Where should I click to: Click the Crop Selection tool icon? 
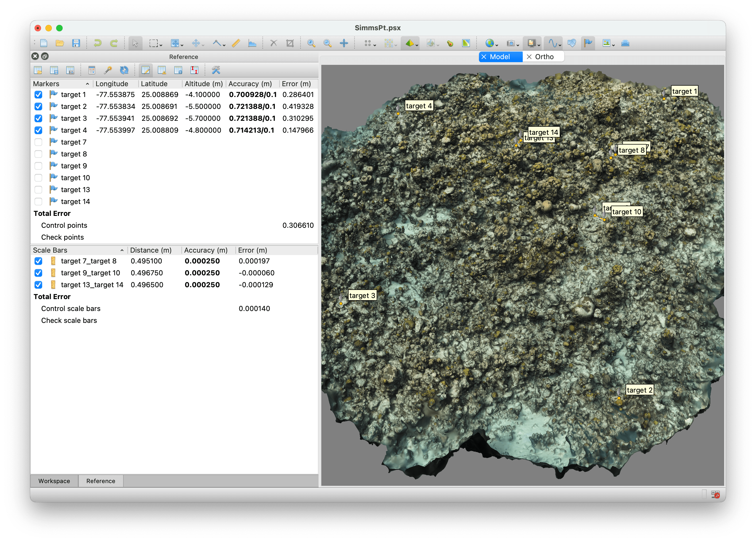(290, 43)
